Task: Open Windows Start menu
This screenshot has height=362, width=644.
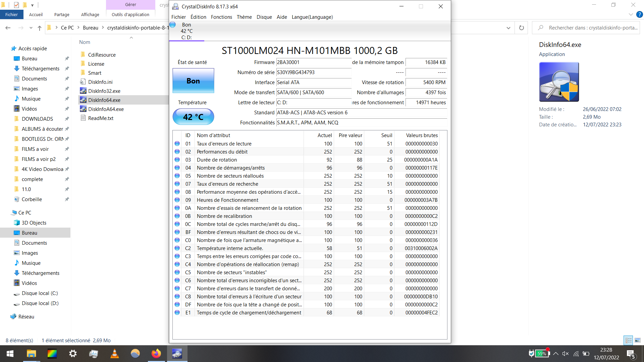Action: tap(10, 354)
